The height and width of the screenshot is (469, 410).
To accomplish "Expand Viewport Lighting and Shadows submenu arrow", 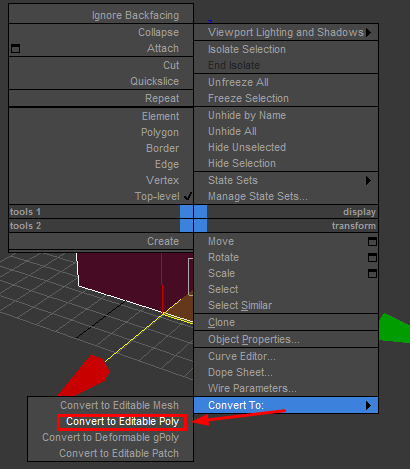I will 368,32.
